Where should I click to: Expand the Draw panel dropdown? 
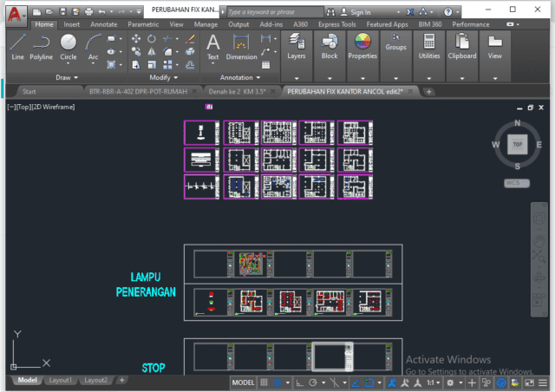[x=66, y=77]
